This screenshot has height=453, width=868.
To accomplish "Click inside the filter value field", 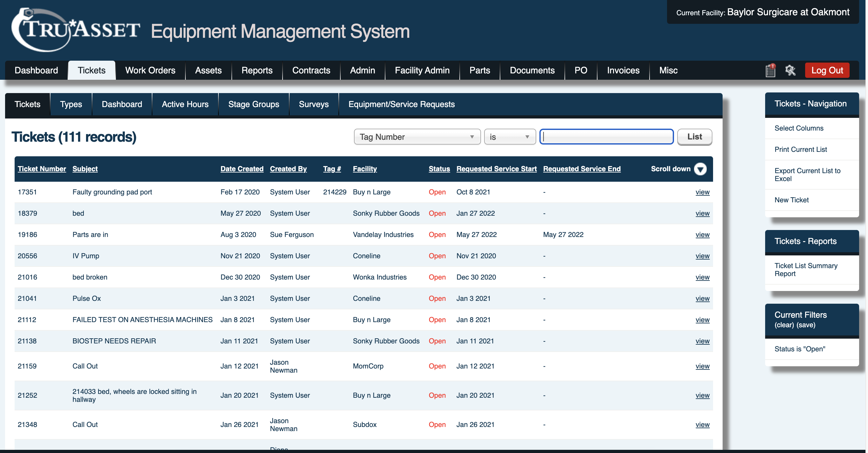I will pyautogui.click(x=606, y=137).
